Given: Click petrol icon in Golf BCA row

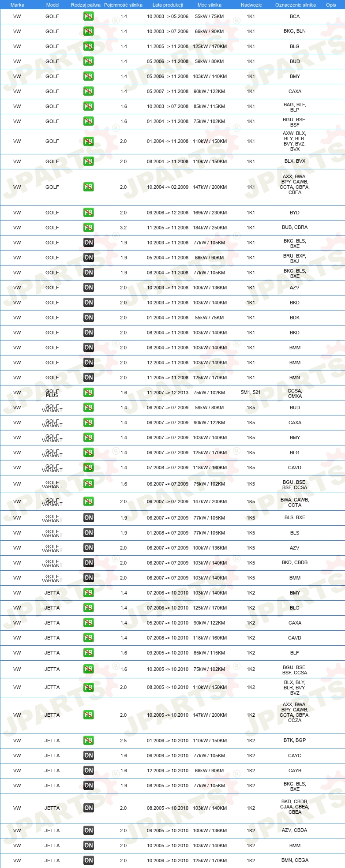Looking at the screenshot, I should [89, 16].
